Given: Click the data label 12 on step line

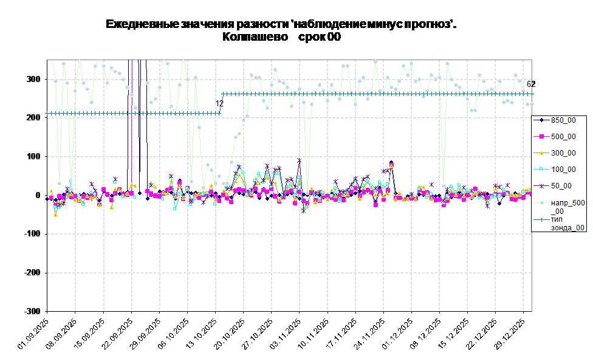Looking at the screenshot, I should tap(219, 104).
